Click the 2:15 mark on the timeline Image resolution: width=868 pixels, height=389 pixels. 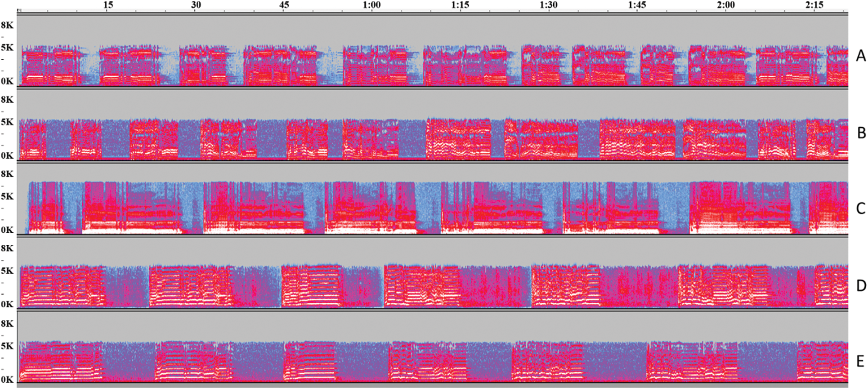(814, 5)
